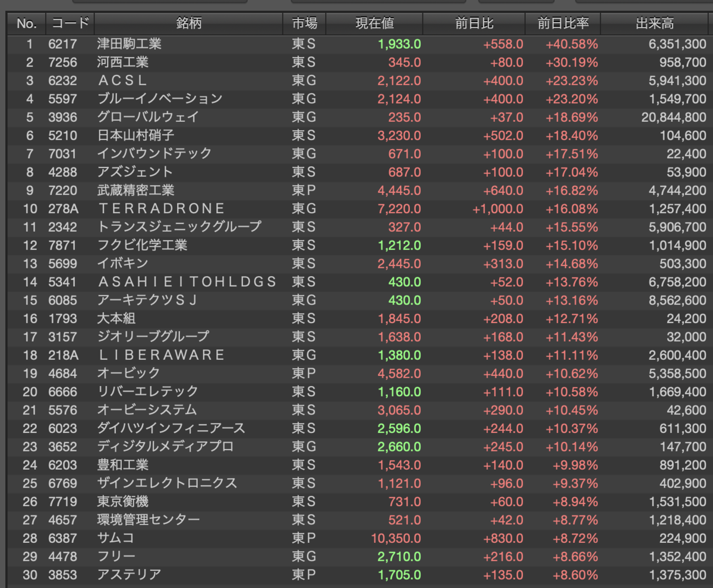This screenshot has height=588, width=713.
Task: Click the volume 1,375,300
Action: [677, 574]
